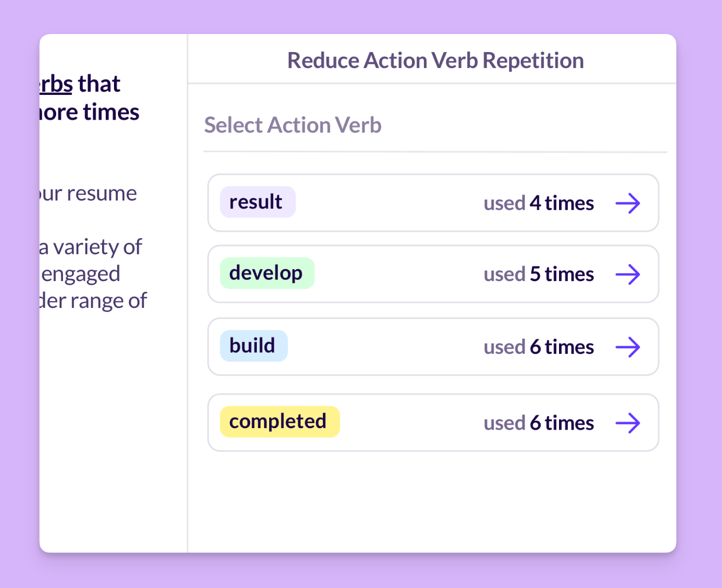Click "used 6 times" in the build row
This screenshot has width=722, height=588.
tap(538, 347)
